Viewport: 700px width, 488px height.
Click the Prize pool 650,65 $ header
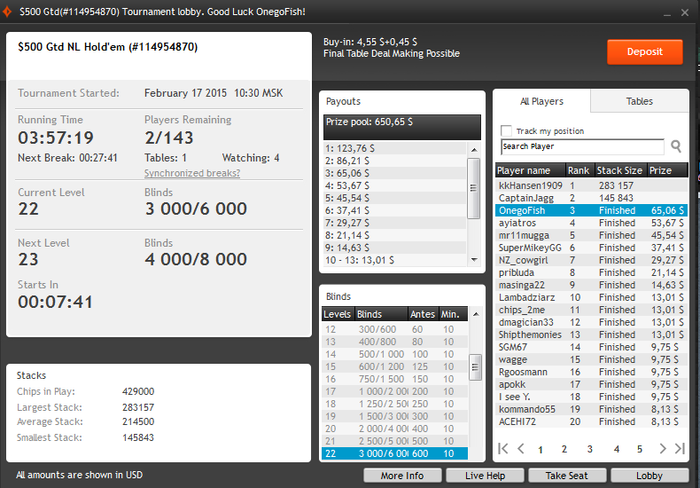tap(402, 127)
